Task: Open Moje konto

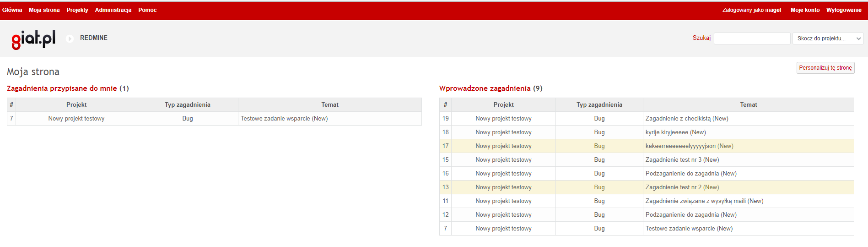Action: point(805,10)
